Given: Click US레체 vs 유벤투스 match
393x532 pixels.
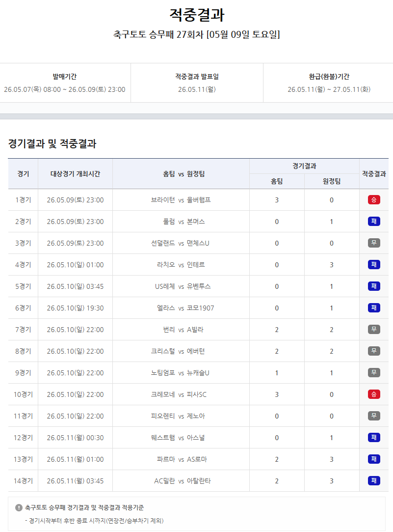Looking at the screenshot, I should point(183,286).
